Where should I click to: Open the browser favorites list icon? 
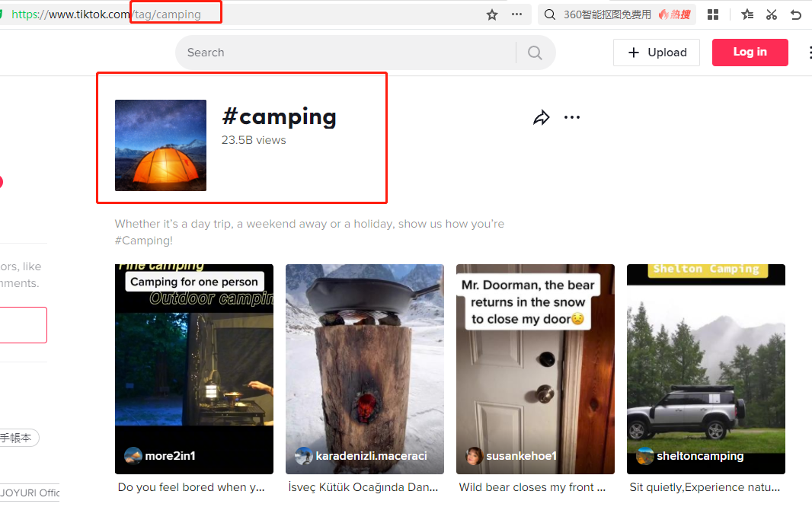click(x=747, y=14)
